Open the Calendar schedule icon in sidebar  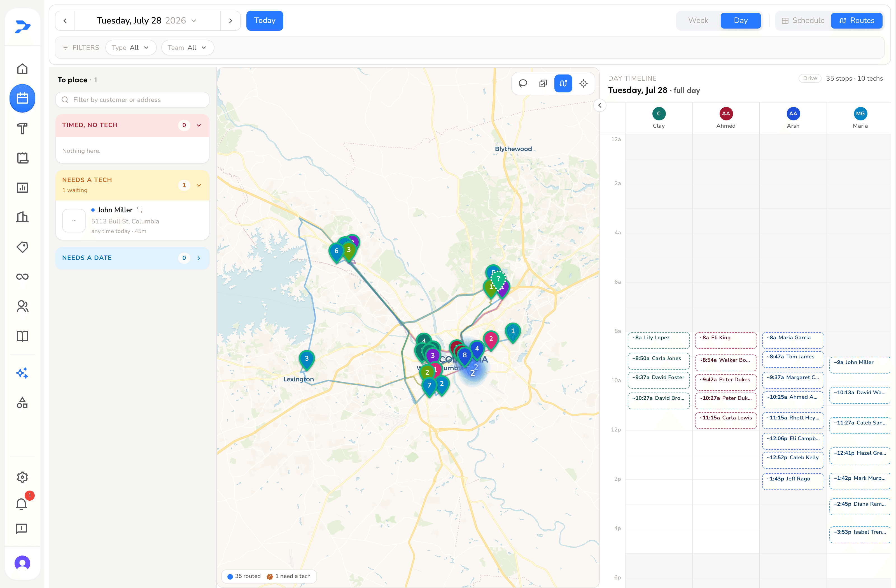point(22,98)
